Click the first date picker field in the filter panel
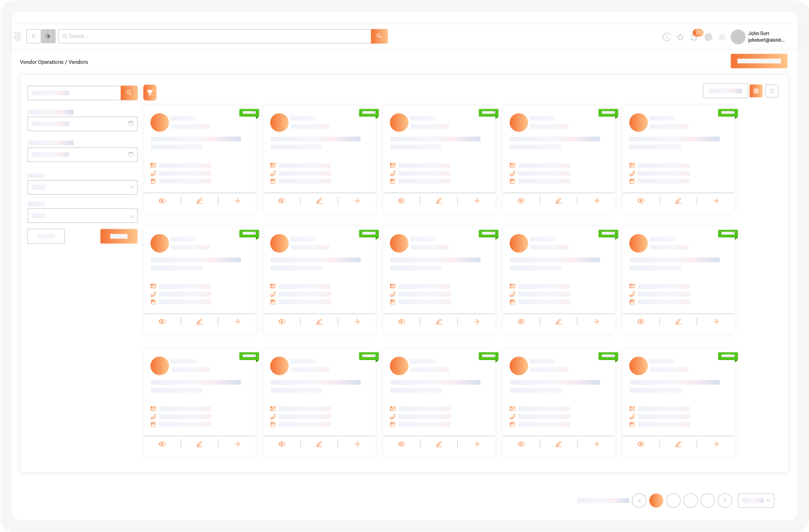 coord(82,124)
